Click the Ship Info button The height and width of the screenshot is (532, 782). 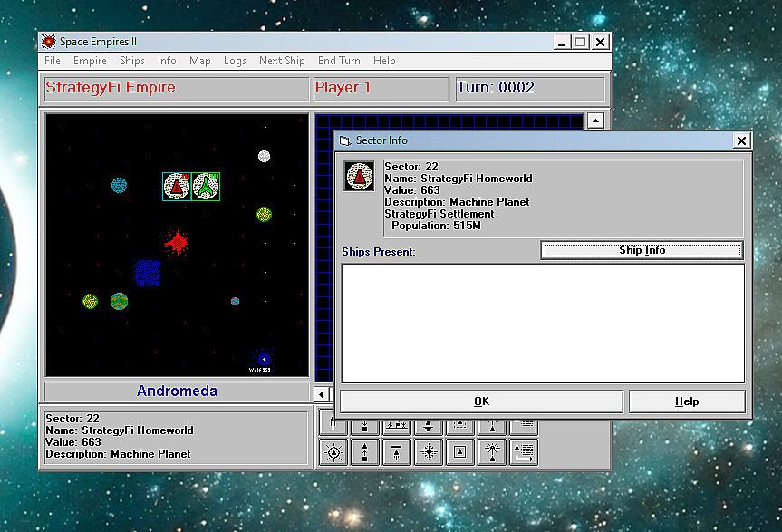point(642,250)
